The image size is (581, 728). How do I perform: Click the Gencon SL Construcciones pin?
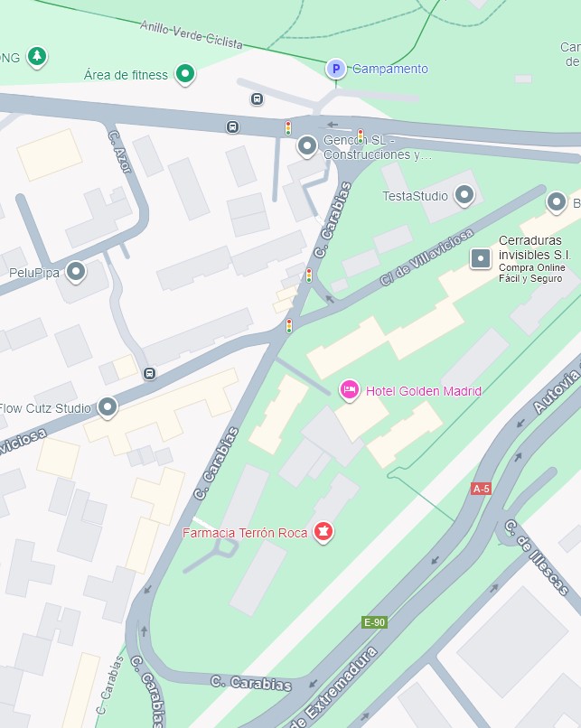click(x=307, y=146)
